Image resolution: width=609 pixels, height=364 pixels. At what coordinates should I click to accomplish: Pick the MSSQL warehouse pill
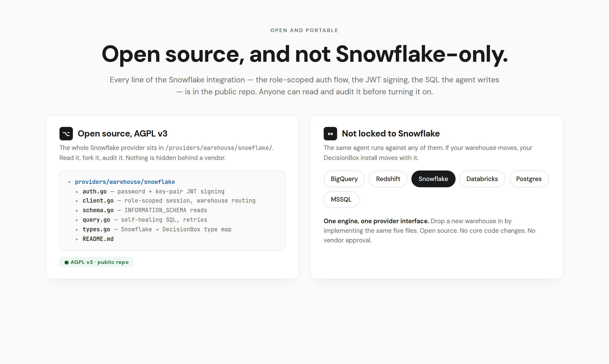pyautogui.click(x=341, y=199)
